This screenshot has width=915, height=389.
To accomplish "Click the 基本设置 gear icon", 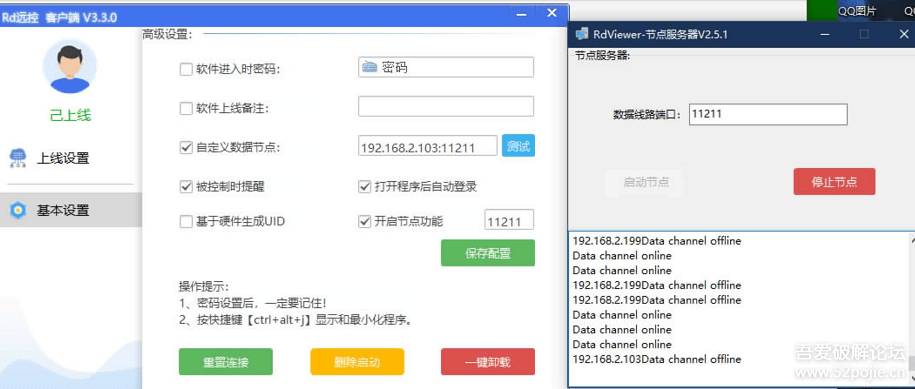I will pos(18,210).
